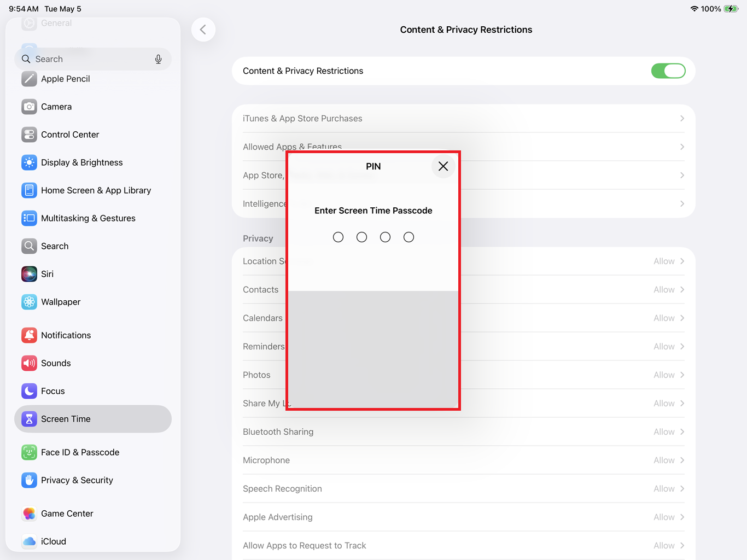Click the "Privacy" section header
747x560 pixels.
coord(258,238)
